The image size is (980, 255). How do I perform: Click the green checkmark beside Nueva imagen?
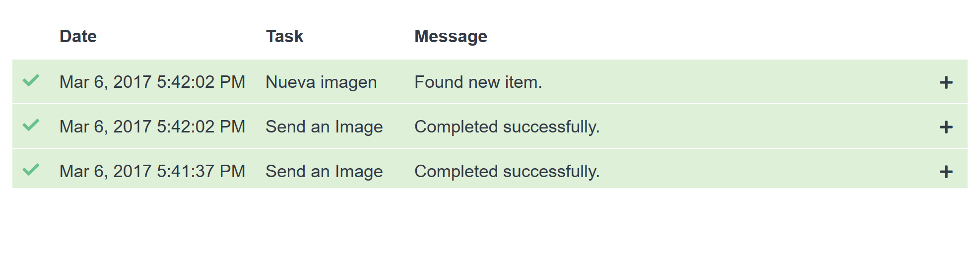point(31,80)
